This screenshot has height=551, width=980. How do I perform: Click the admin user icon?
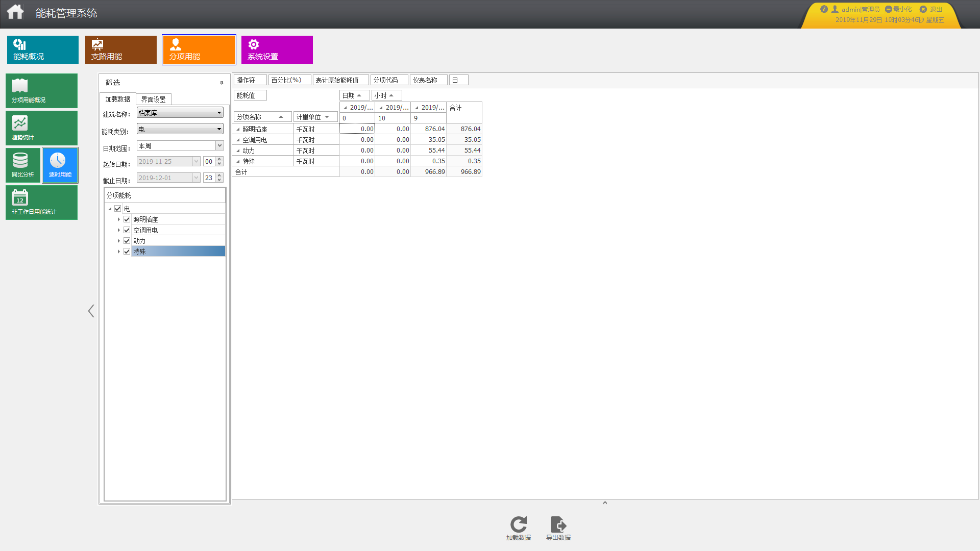point(835,9)
